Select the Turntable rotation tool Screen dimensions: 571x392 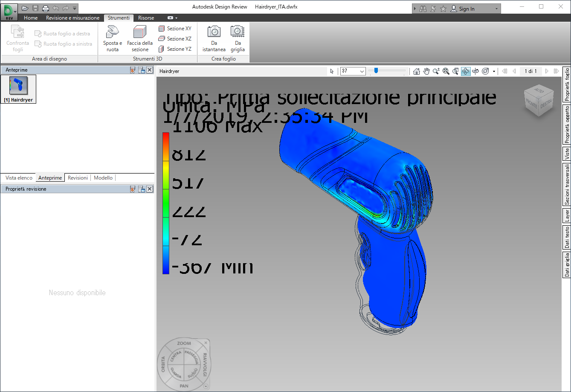point(475,71)
